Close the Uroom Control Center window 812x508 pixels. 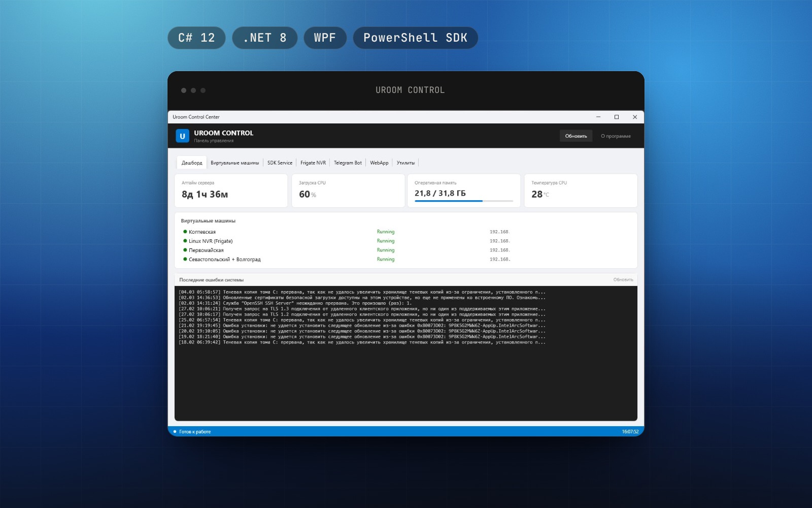[x=635, y=117]
